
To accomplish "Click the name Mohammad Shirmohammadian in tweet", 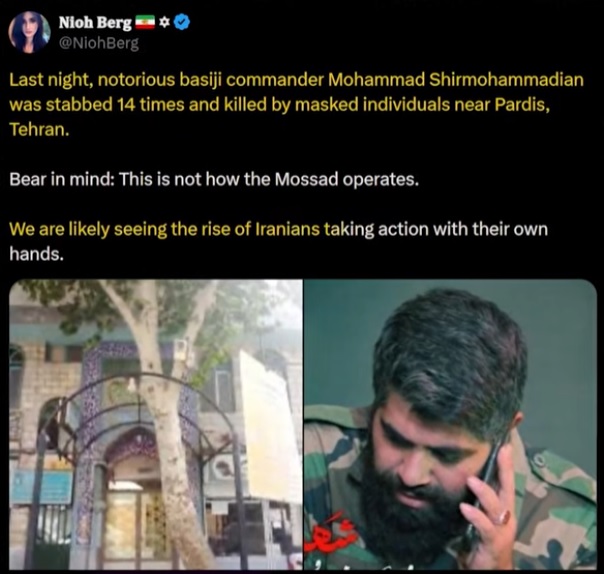I will tap(456, 80).
